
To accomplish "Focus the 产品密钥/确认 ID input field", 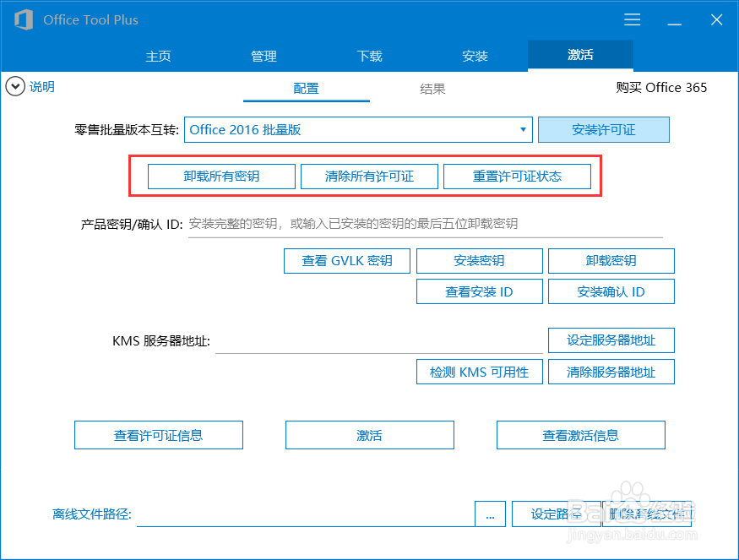I will (x=426, y=225).
